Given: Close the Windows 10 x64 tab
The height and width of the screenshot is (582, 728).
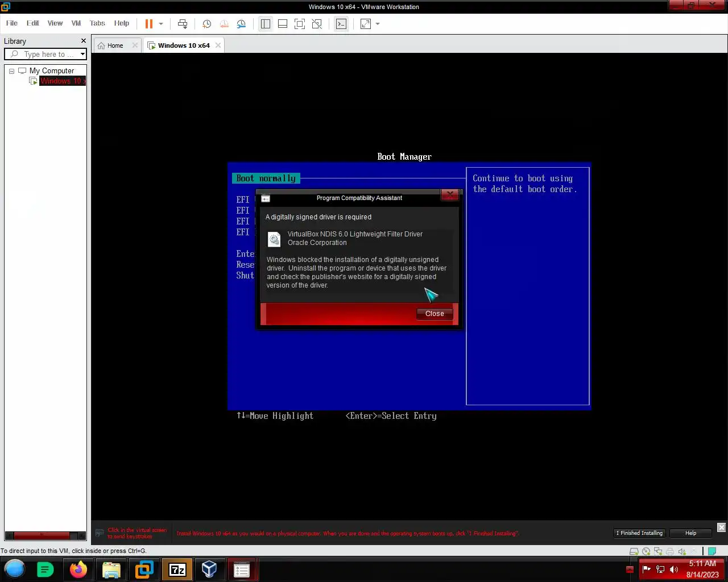Looking at the screenshot, I should pyautogui.click(x=218, y=45).
